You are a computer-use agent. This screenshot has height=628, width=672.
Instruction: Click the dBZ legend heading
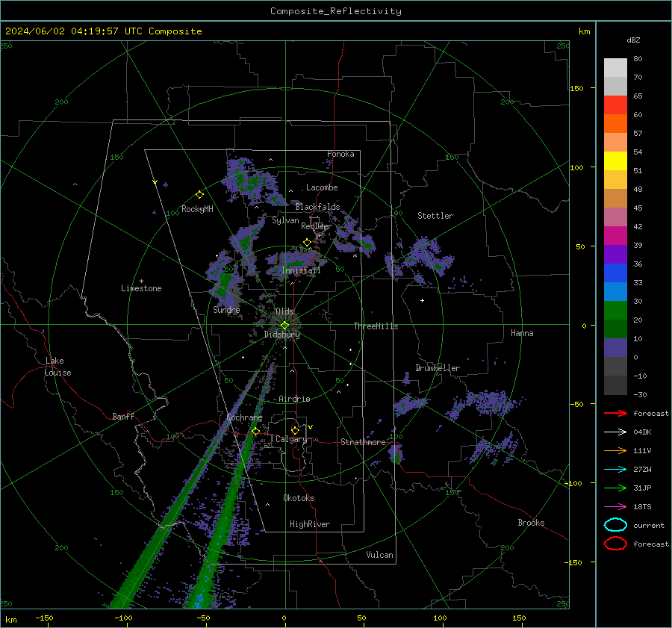pyautogui.click(x=633, y=40)
